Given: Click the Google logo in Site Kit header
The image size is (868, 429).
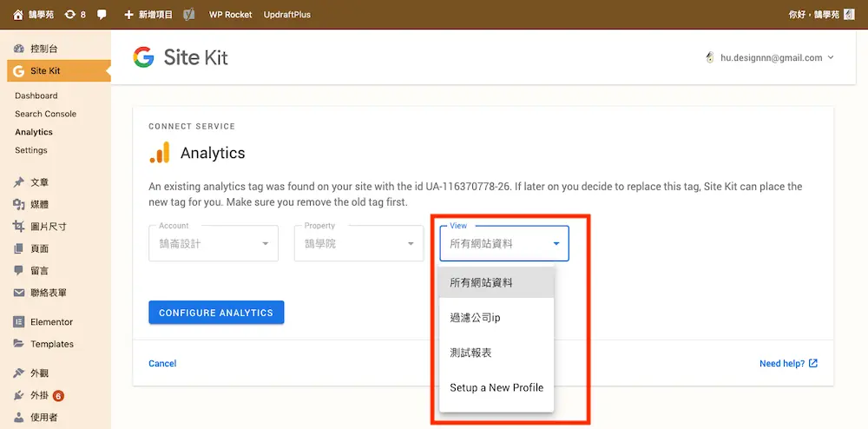Looking at the screenshot, I should pyautogui.click(x=143, y=57).
